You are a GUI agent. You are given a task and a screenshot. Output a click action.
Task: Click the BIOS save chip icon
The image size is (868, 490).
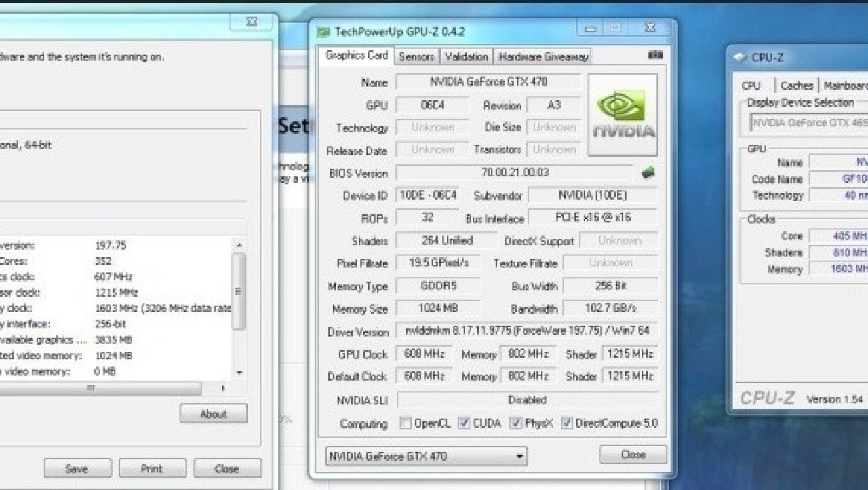click(x=648, y=173)
